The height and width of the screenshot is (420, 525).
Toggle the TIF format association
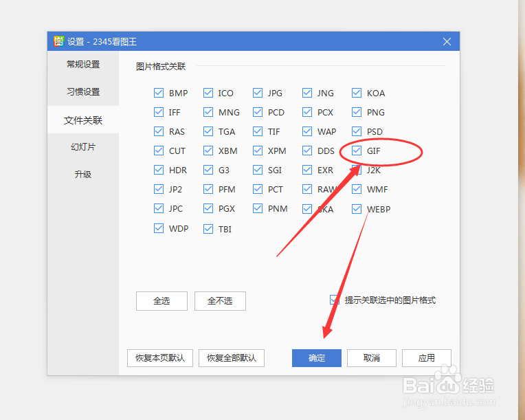pyautogui.click(x=258, y=131)
